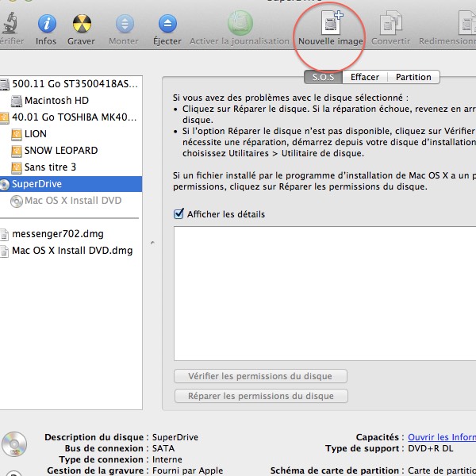
Task: Click the Monter toolbar icon
Action: (125, 24)
